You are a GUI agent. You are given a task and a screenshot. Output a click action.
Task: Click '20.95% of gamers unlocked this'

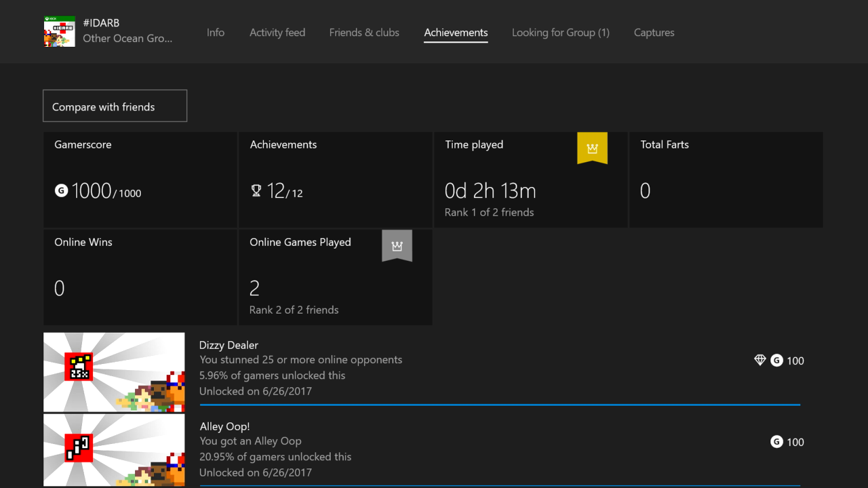[x=275, y=457]
